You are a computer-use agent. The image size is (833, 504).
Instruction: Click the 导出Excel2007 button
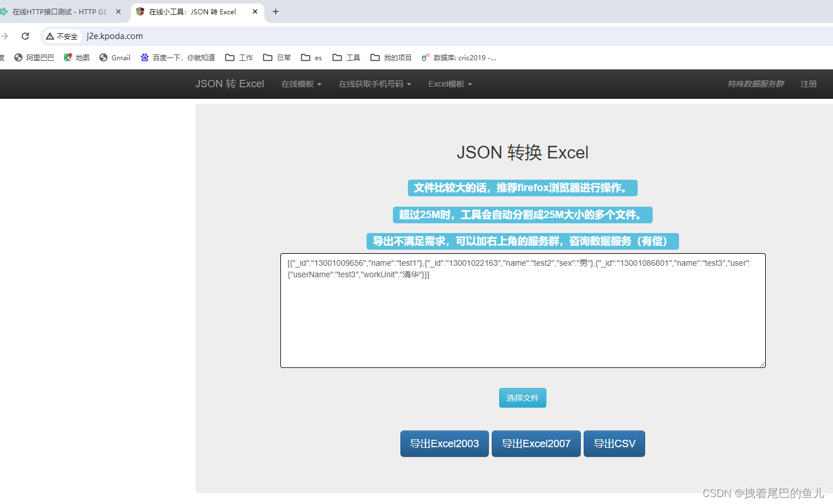[x=537, y=444]
